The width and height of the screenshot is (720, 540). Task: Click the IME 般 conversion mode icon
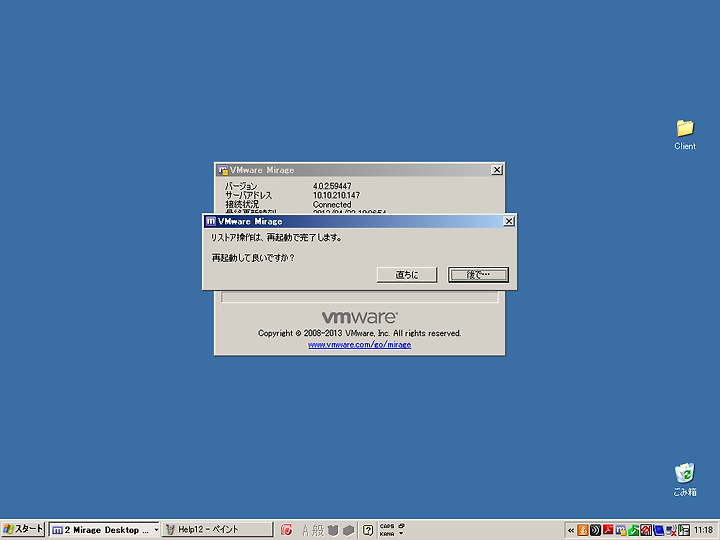(318, 530)
